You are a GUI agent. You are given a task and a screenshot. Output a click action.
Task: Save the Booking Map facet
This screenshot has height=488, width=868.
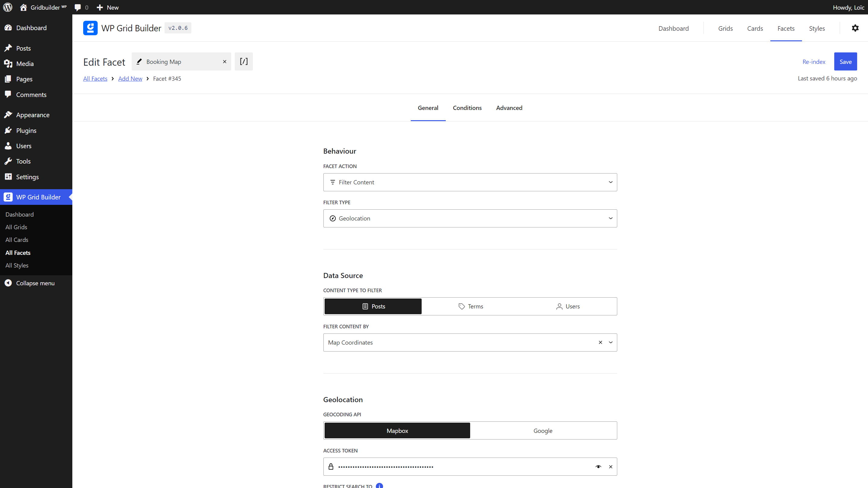click(845, 61)
